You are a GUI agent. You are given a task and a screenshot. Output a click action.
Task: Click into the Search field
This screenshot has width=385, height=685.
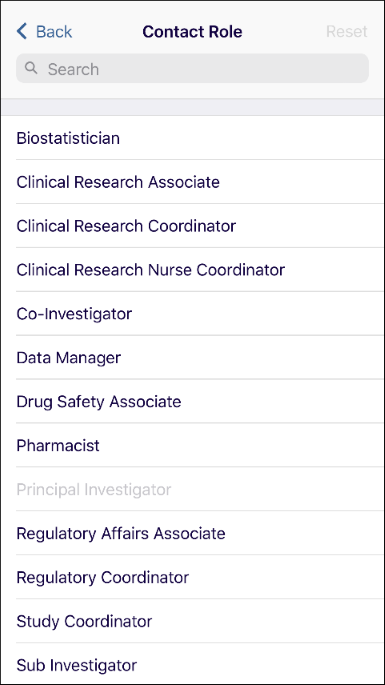pyautogui.click(x=192, y=69)
